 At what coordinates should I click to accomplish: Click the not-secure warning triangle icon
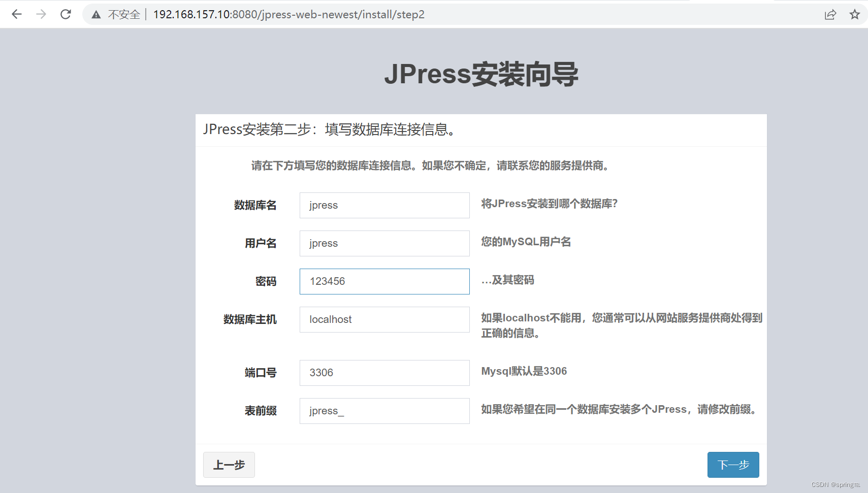[96, 15]
